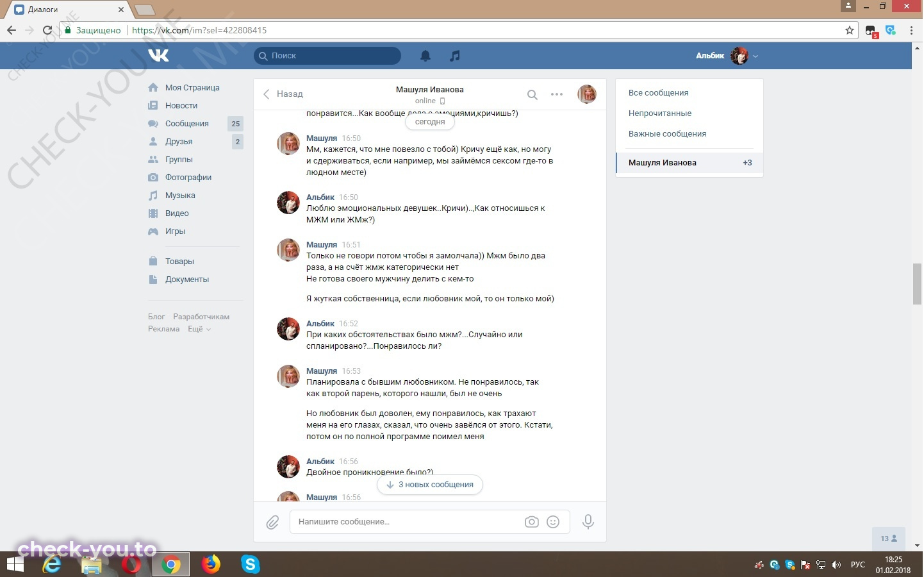924x577 pixels.
Task: Open the music note icon in header
Action: pyautogui.click(x=455, y=56)
